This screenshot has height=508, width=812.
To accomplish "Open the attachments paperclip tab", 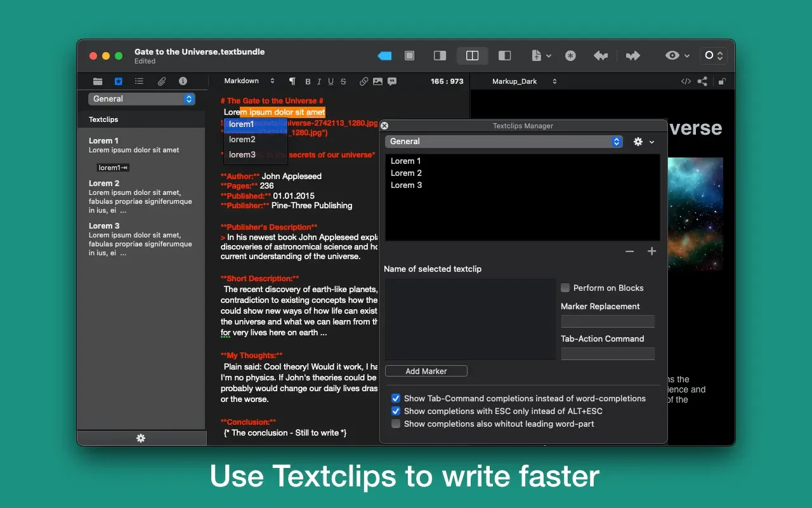I will coord(162,81).
